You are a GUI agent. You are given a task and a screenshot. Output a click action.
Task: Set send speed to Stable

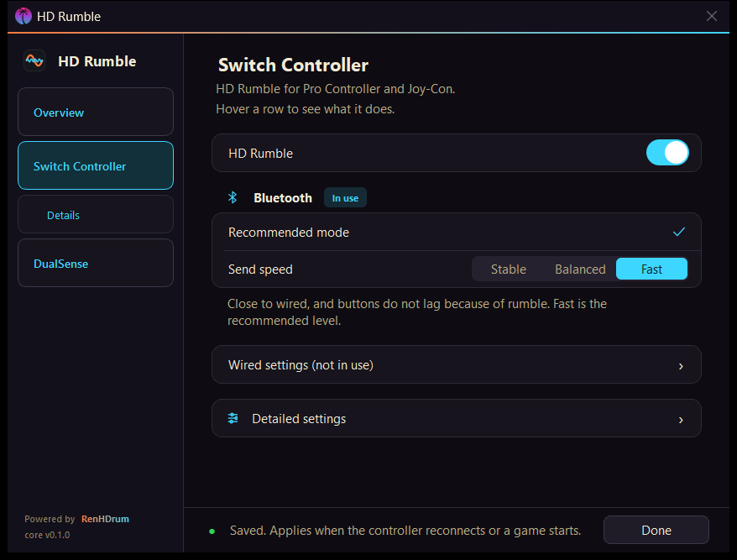tap(508, 269)
